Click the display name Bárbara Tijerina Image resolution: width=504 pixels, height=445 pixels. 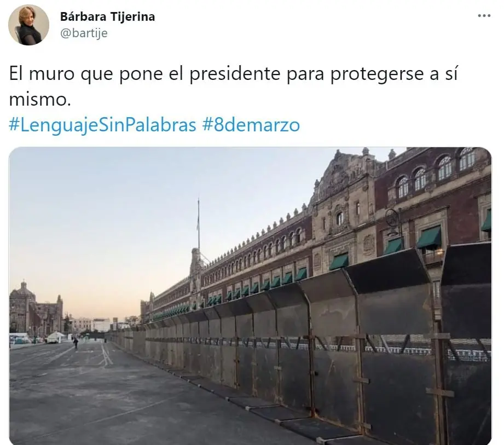point(107,16)
